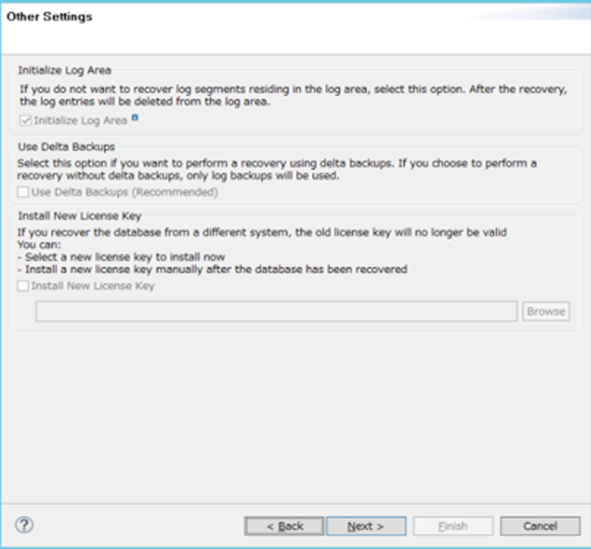Click the log segments description paragraph
The height and width of the screenshot is (549, 591).
click(x=293, y=95)
